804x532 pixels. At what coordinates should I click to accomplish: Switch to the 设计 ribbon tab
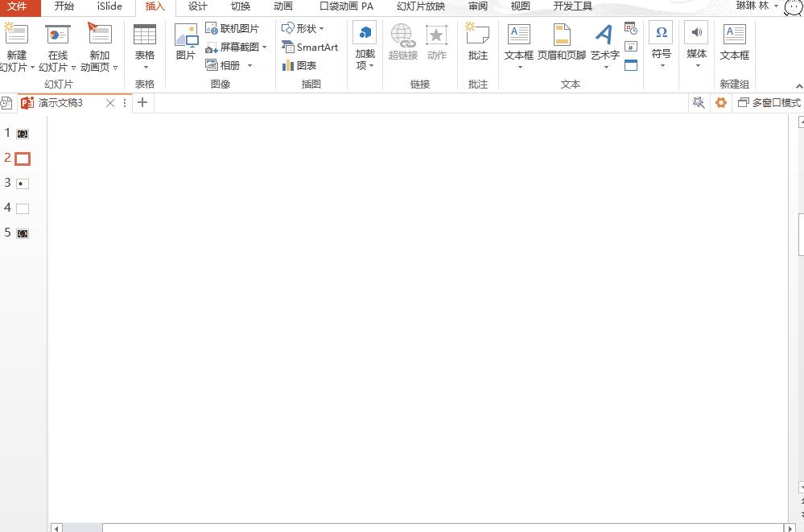point(196,7)
